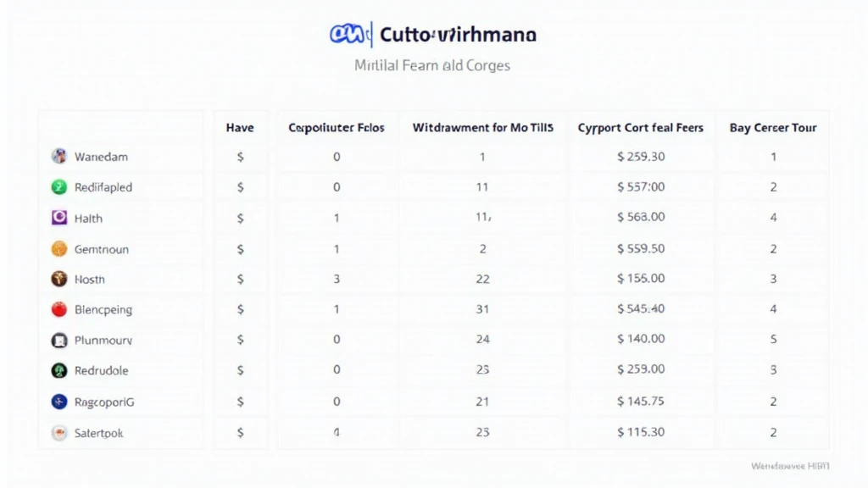Click the blue logo at page top
This screenshot has height=488, width=868.
[348, 34]
